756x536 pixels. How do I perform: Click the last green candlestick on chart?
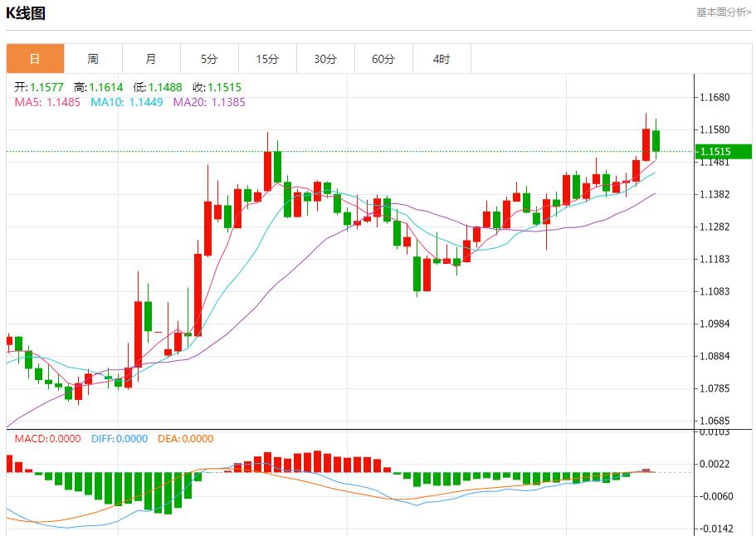656,140
